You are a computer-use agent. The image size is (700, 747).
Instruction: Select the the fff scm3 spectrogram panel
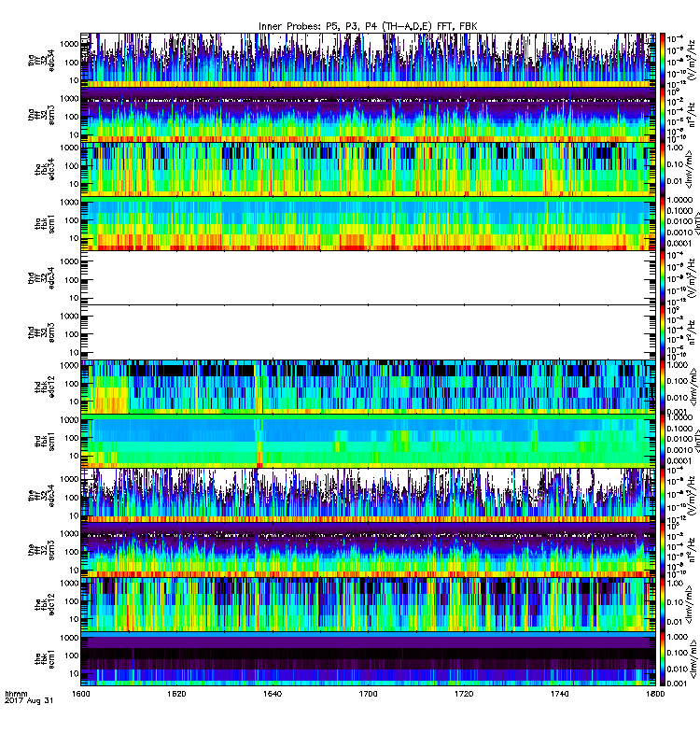[368, 550]
